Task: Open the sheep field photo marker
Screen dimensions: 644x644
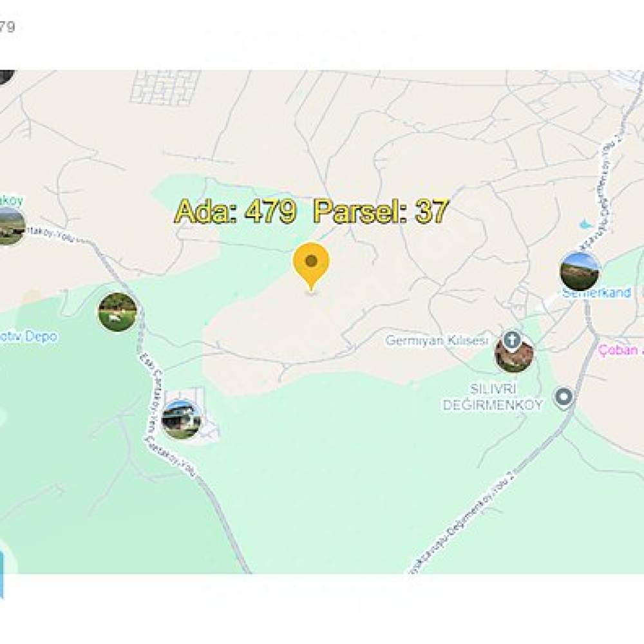Action: point(117,312)
